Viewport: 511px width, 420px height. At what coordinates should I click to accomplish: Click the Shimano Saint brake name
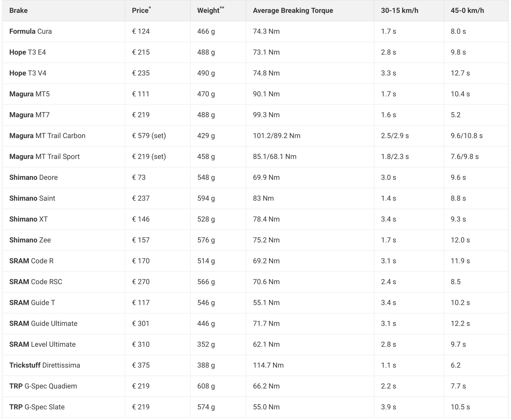[32, 198]
